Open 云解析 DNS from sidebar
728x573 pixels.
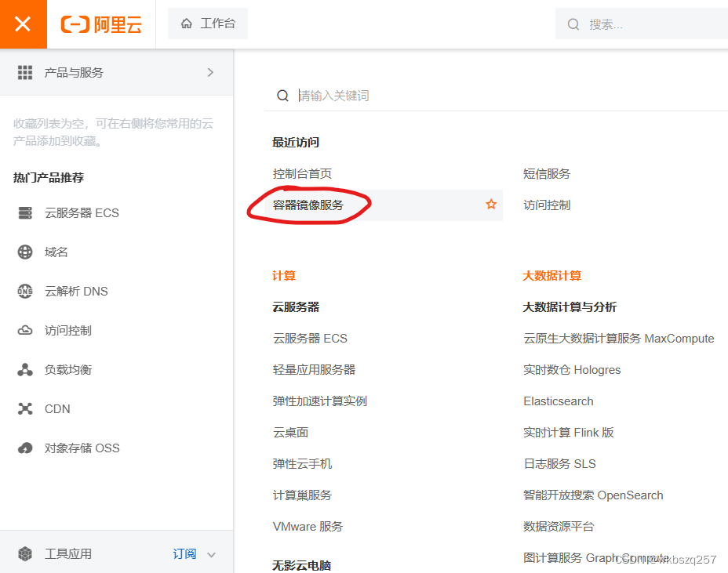[76, 292]
